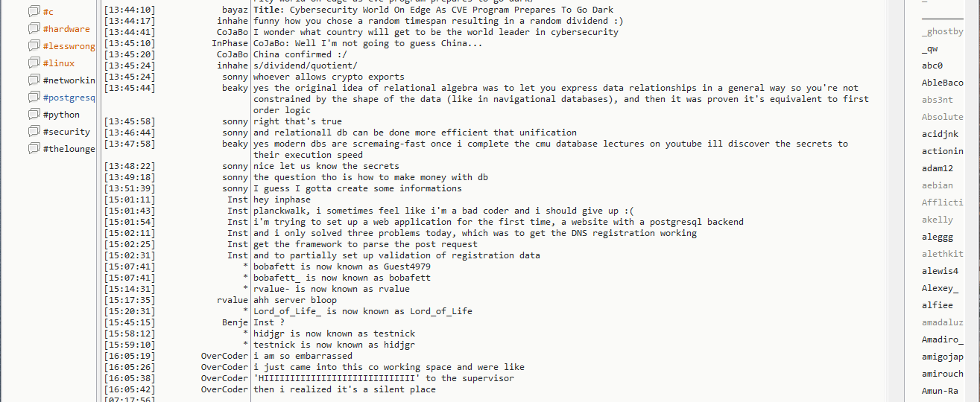The width and height of the screenshot is (980, 402).
Task: Select user acidjnk in the user list
Action: click(x=938, y=134)
